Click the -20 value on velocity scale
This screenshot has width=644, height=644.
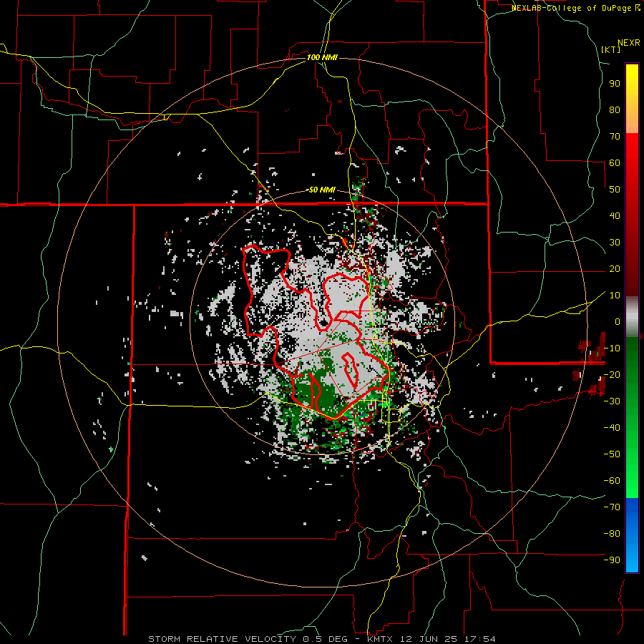click(612, 375)
